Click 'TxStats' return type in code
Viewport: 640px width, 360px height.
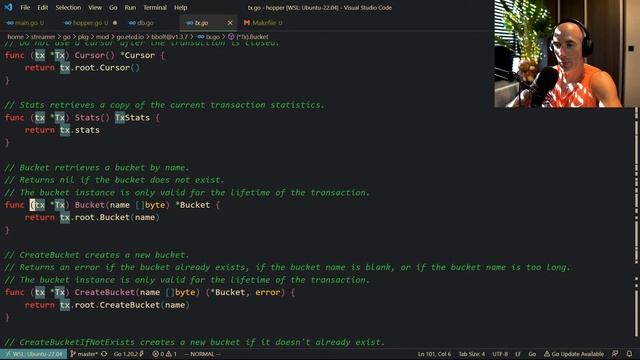pos(132,118)
